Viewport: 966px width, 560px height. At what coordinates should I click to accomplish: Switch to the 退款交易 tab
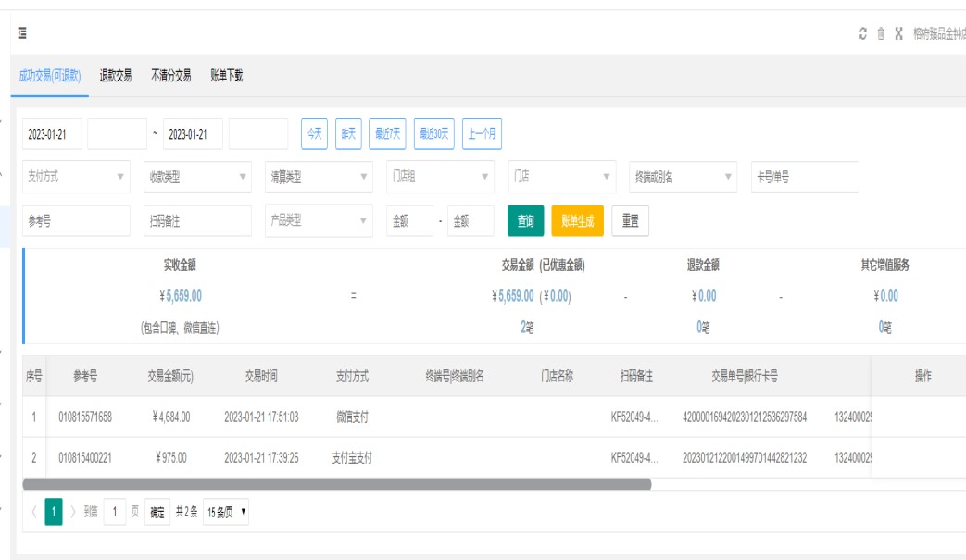click(116, 76)
